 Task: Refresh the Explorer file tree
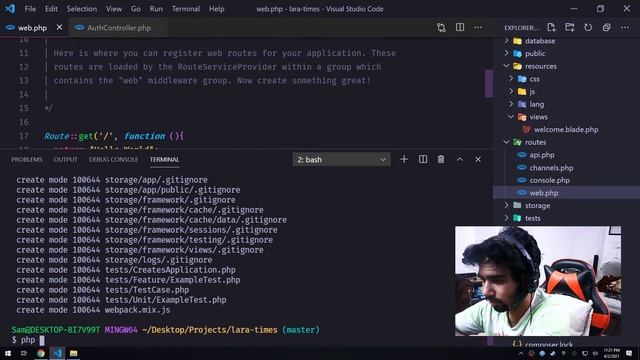pyautogui.click(x=588, y=27)
